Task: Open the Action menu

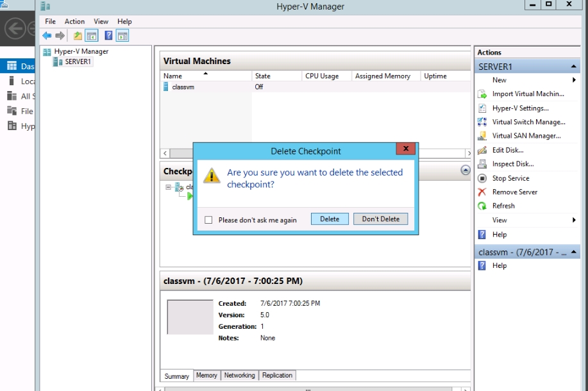Action: (74, 21)
